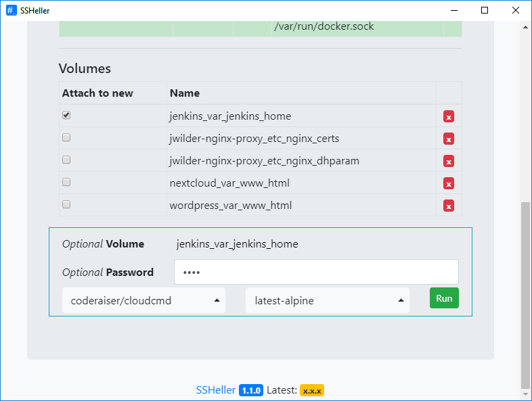Maximize the SSHeller window
532x401 pixels.
pos(485,11)
